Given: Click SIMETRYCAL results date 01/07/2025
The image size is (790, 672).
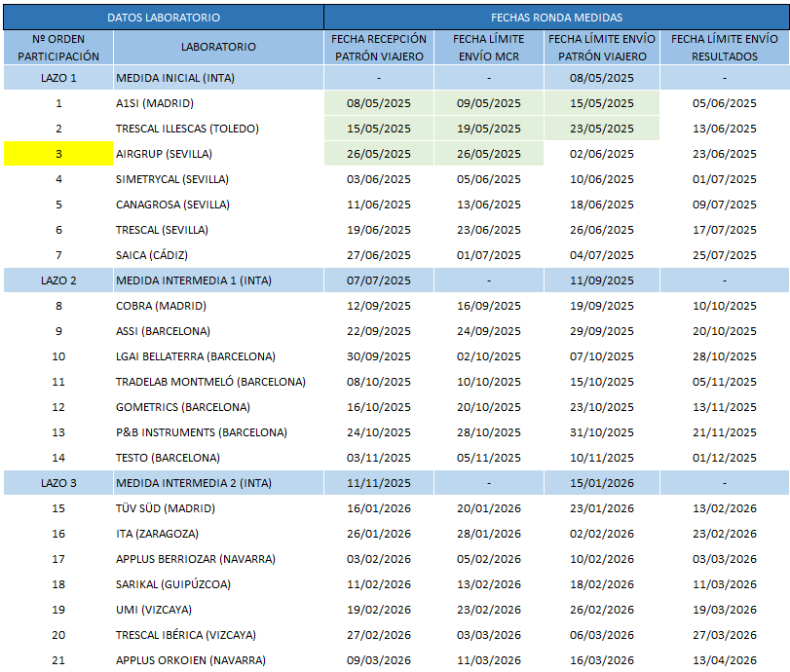Looking at the screenshot, I should click(725, 179).
